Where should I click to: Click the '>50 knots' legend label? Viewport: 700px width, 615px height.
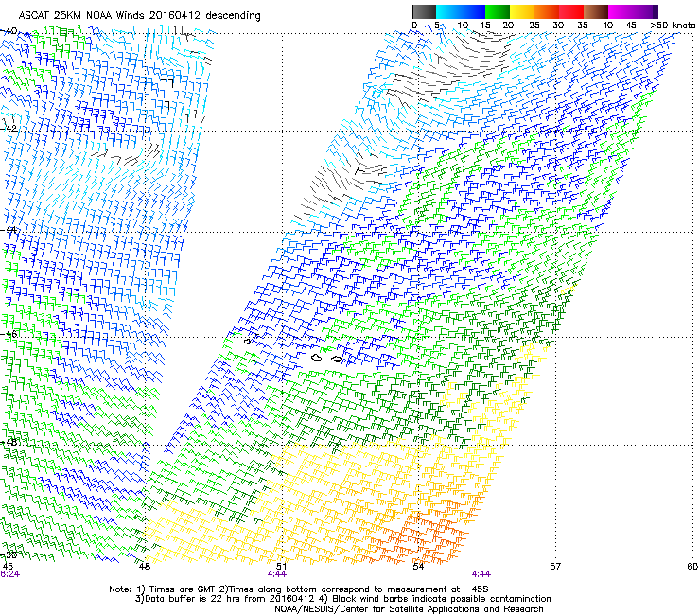[x=673, y=26]
